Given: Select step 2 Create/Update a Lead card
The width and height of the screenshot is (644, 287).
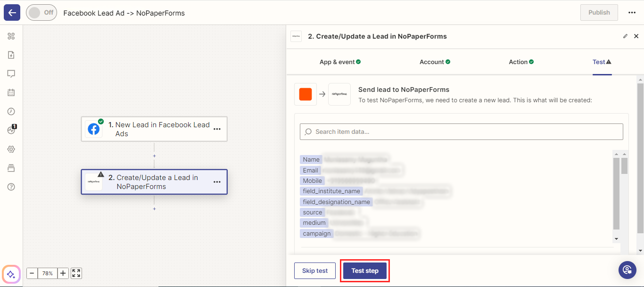Looking at the screenshot, I should 154,182.
